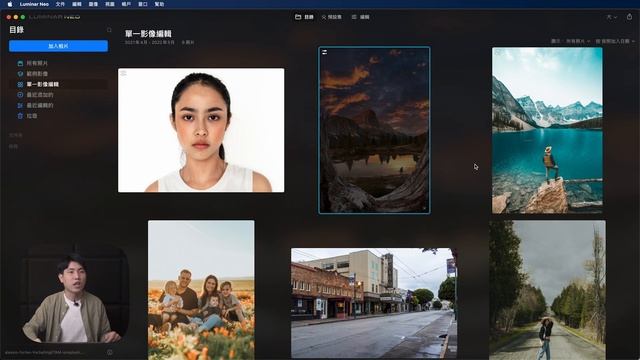Click the edited-adjustments icon on sunset photo
Screen dimensions: 640x360
[x=324, y=52]
